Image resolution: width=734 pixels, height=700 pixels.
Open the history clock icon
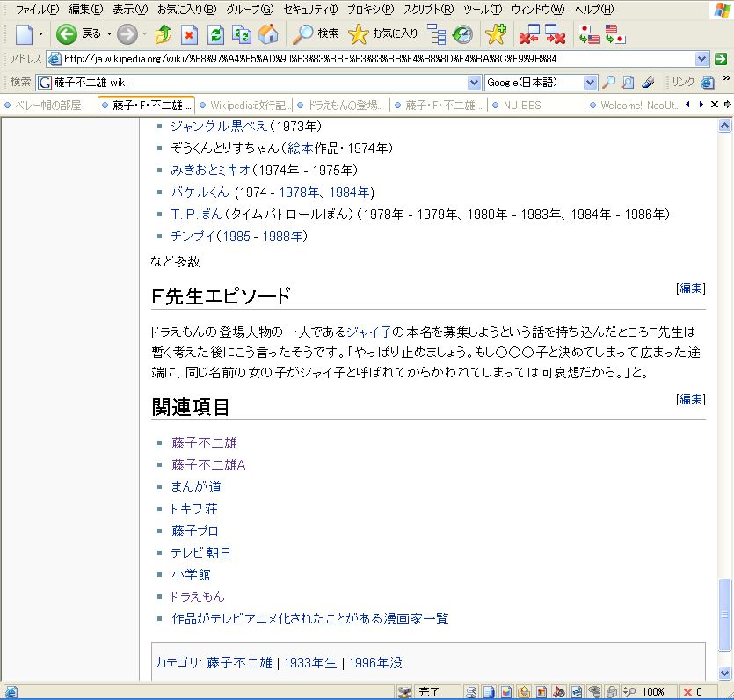tap(463, 34)
